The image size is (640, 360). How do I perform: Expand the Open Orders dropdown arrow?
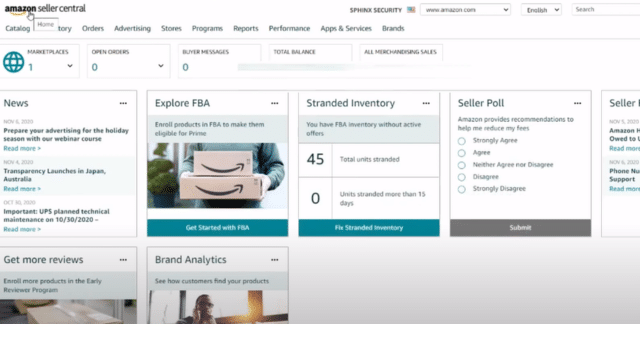point(161,66)
